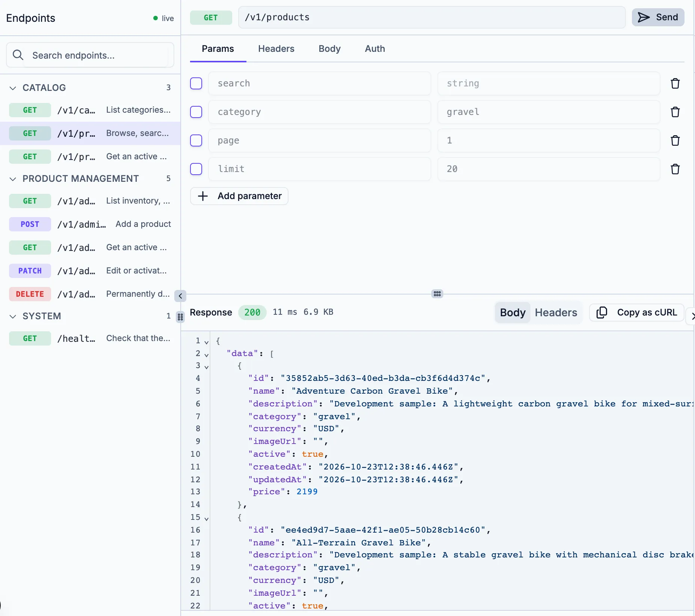Select the PATCH Edit or activat... endpoint

[90, 271]
